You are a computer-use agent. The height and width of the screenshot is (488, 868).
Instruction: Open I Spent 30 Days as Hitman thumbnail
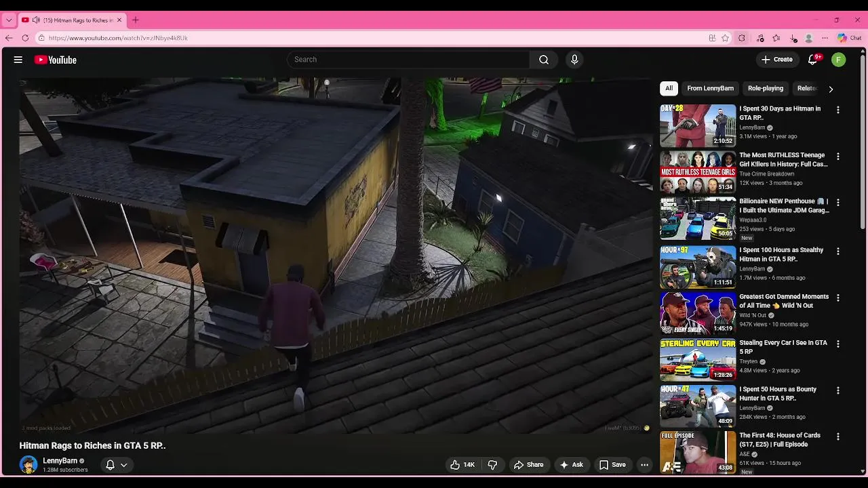click(698, 125)
